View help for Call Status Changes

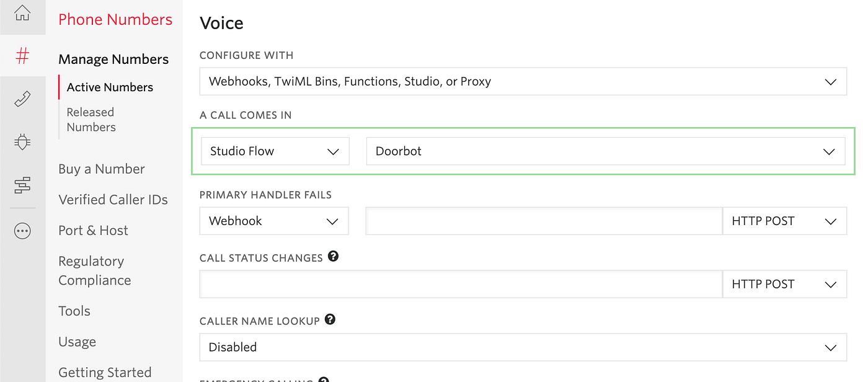tap(334, 256)
